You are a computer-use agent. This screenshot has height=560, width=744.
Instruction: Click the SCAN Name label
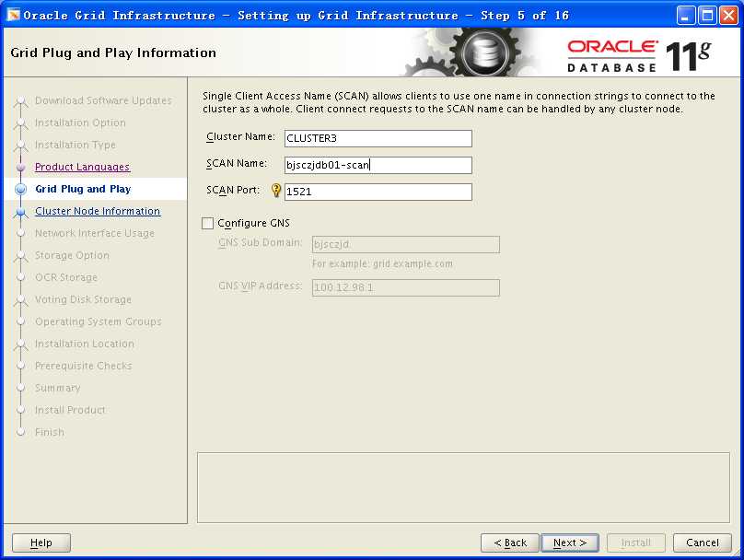(237, 163)
